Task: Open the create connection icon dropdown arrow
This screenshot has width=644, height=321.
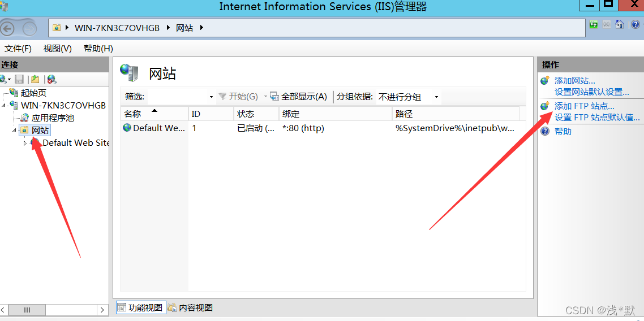Action: coord(9,80)
